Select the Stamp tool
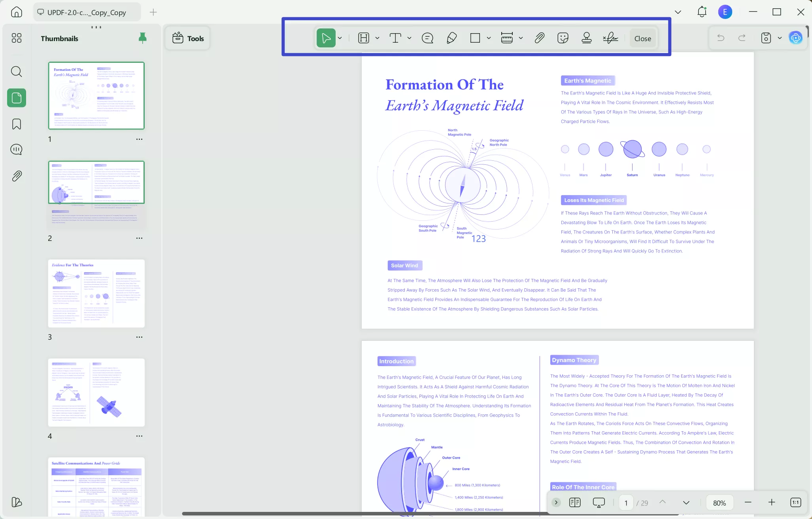The image size is (812, 519). tap(586, 38)
